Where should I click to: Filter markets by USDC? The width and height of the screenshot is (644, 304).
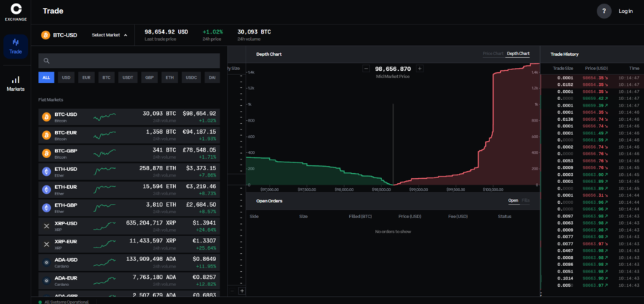click(191, 77)
